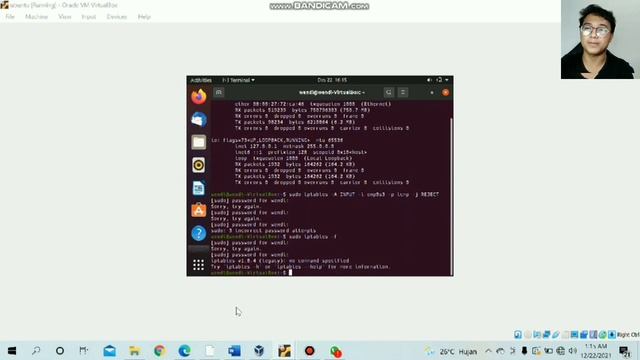Open Ubuntu system status menu arrow

(447, 80)
